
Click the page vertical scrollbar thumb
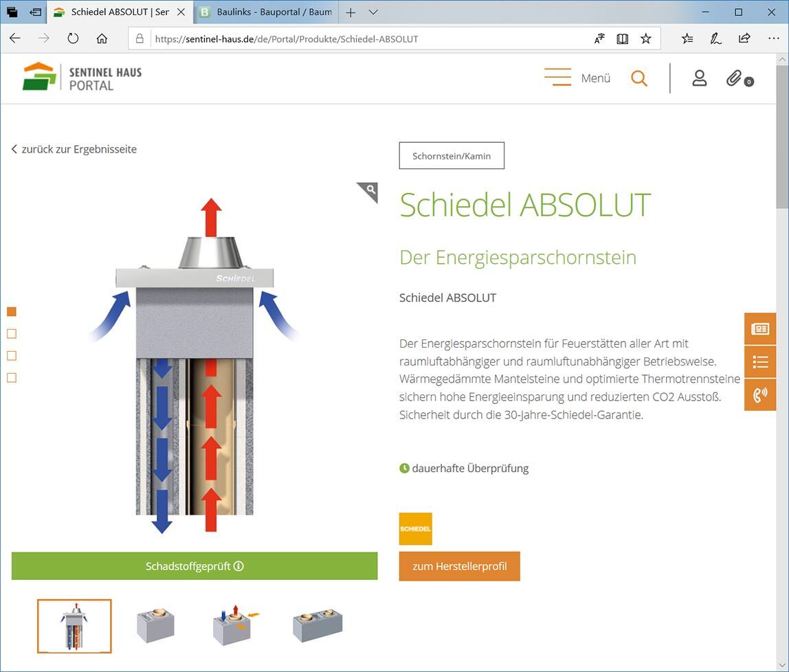[782, 136]
